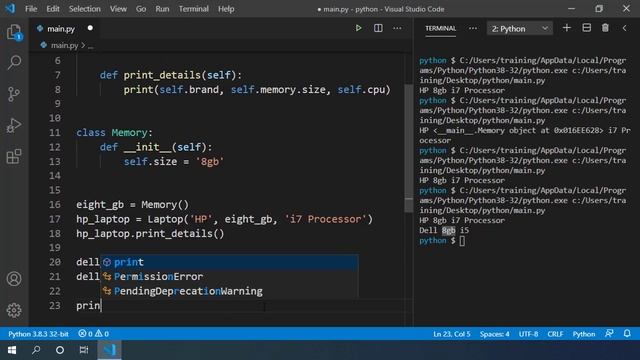Open the Edit menu

pyautogui.click(x=53, y=9)
